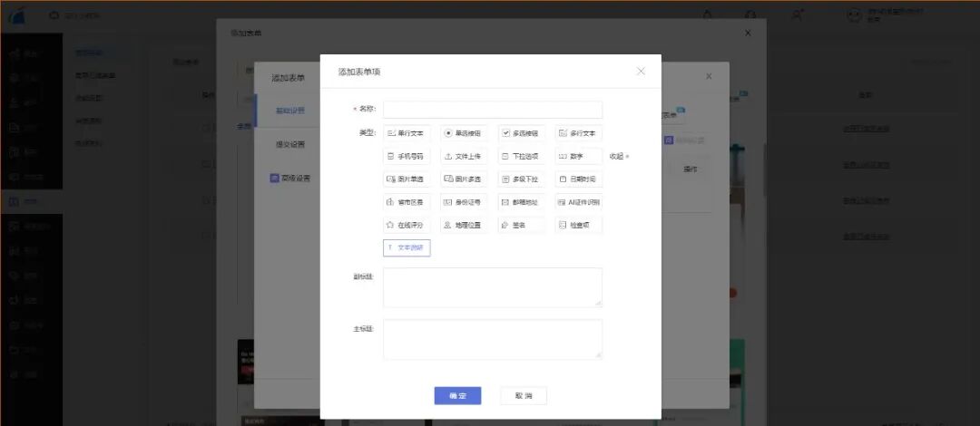Close the 添加表单项 dialog
The width and height of the screenshot is (980, 426).
(x=641, y=72)
